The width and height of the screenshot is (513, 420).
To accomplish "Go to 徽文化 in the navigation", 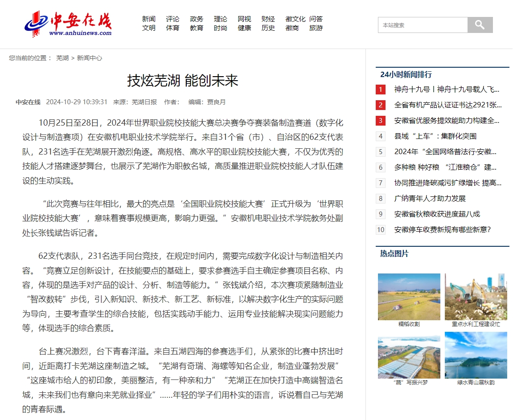I will click(295, 19).
